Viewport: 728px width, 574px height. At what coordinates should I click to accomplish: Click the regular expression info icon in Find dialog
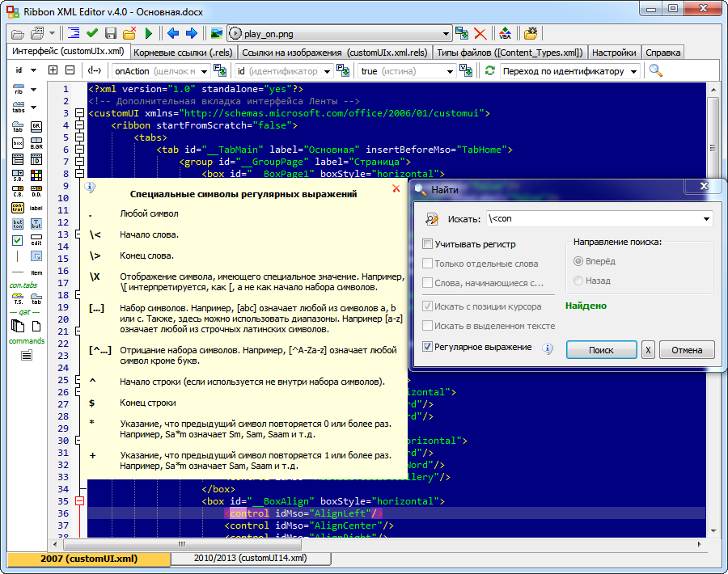click(x=548, y=348)
